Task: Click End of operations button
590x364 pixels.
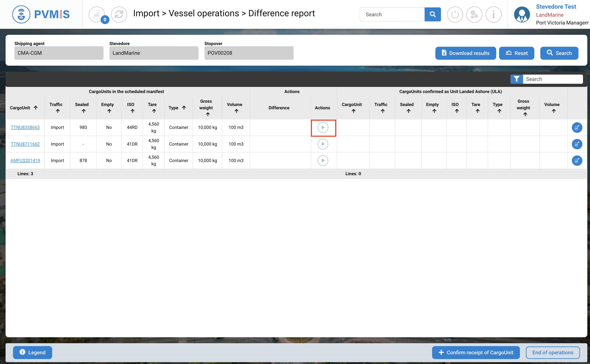Action: [x=552, y=352]
